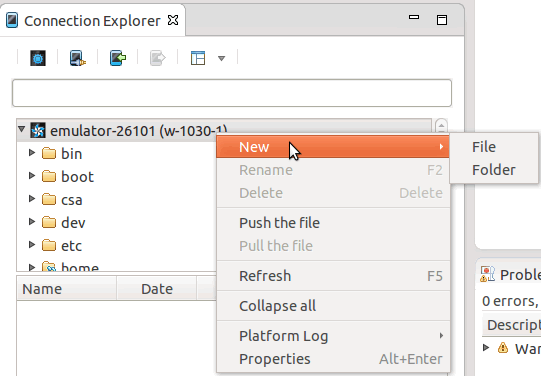Click the etc folder icon
This screenshot has height=376, width=541.
(49, 245)
